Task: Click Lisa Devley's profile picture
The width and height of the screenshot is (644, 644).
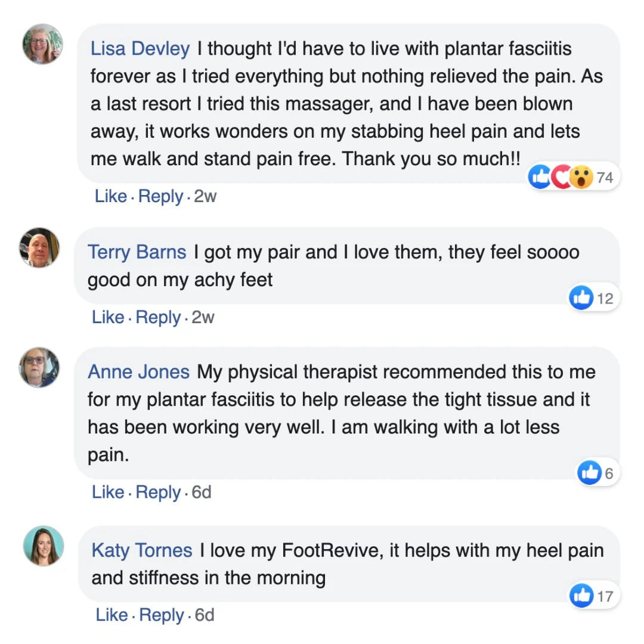Action: [43, 44]
